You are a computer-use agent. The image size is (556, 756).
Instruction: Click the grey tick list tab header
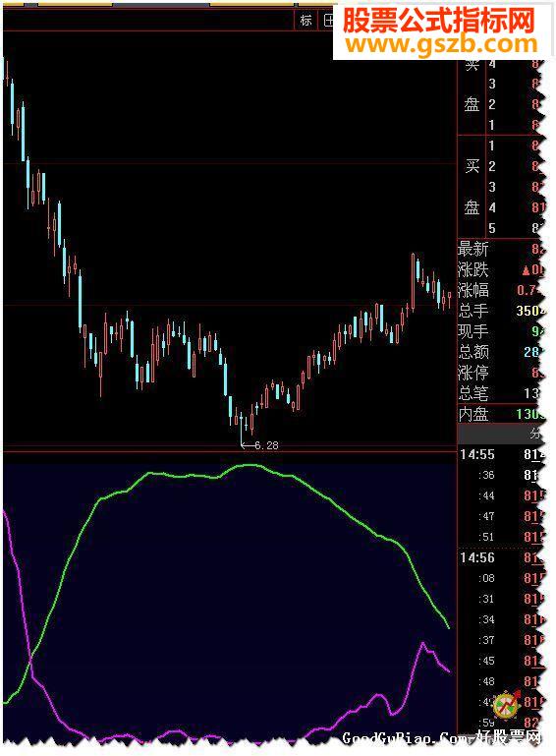501,434
